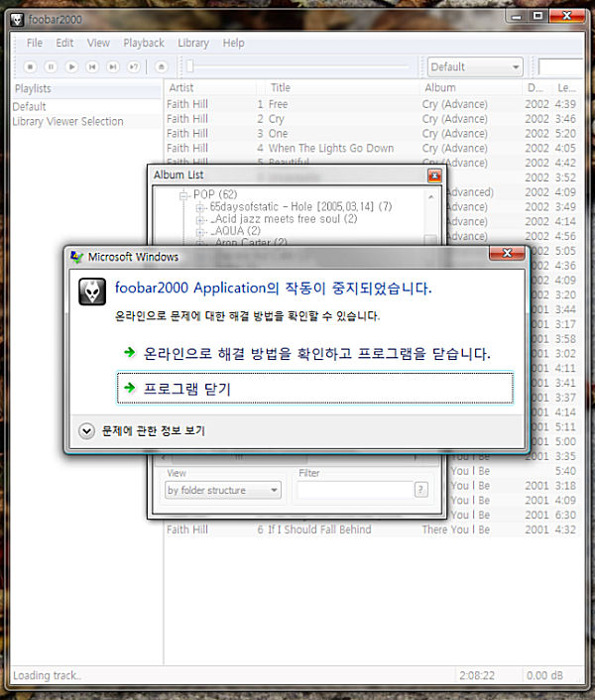The image size is (595, 700).
Task: Select 65daysofstatic - Hole album entry
Action: (x=300, y=206)
